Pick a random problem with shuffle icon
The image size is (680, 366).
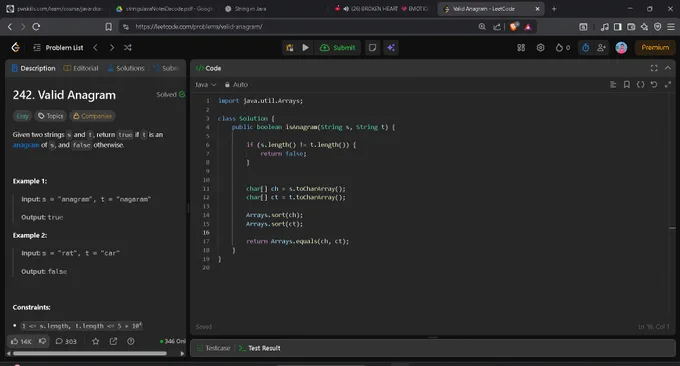tap(128, 48)
